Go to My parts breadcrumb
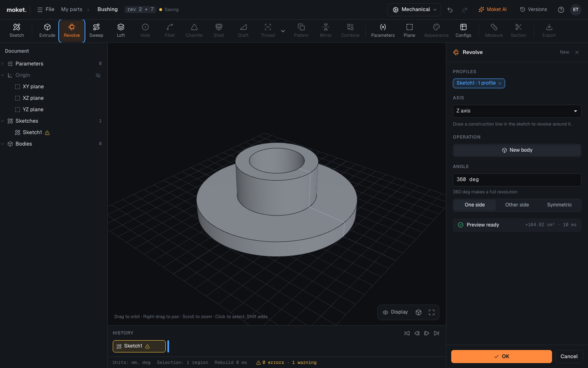Screen dimensions: 588x368 [x=72, y=9]
